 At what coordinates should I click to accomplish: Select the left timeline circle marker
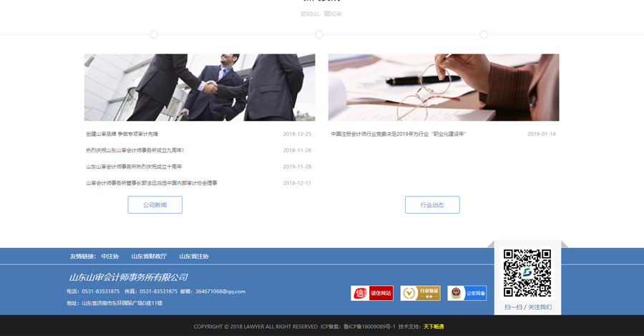pos(154,34)
